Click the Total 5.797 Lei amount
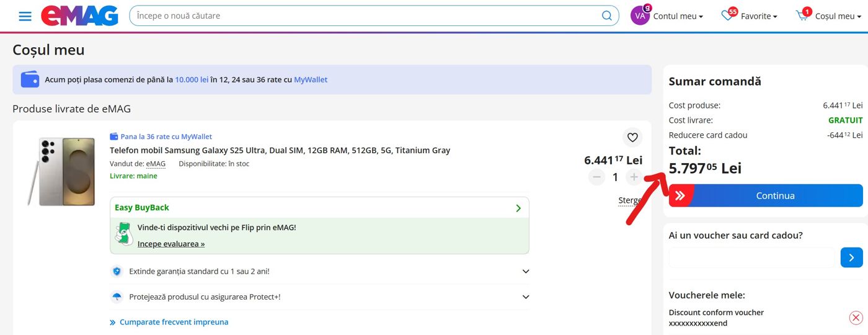Image resolution: width=868 pixels, height=335 pixels. 705,168
